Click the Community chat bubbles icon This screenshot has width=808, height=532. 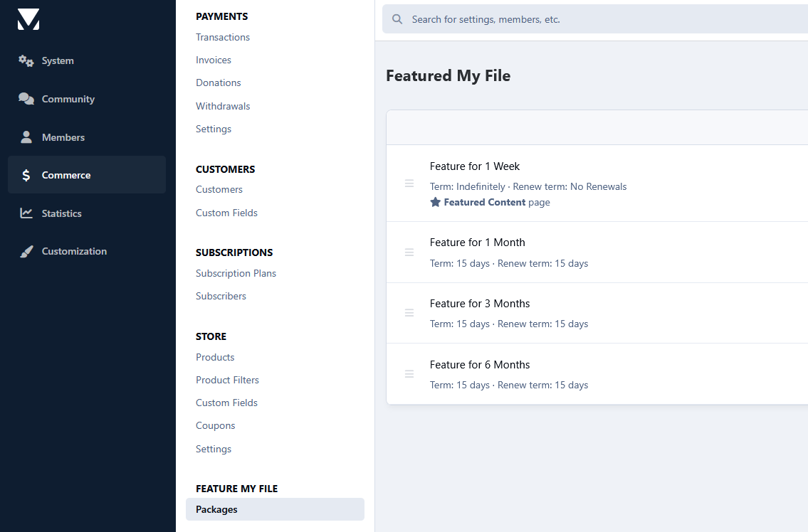(26, 99)
